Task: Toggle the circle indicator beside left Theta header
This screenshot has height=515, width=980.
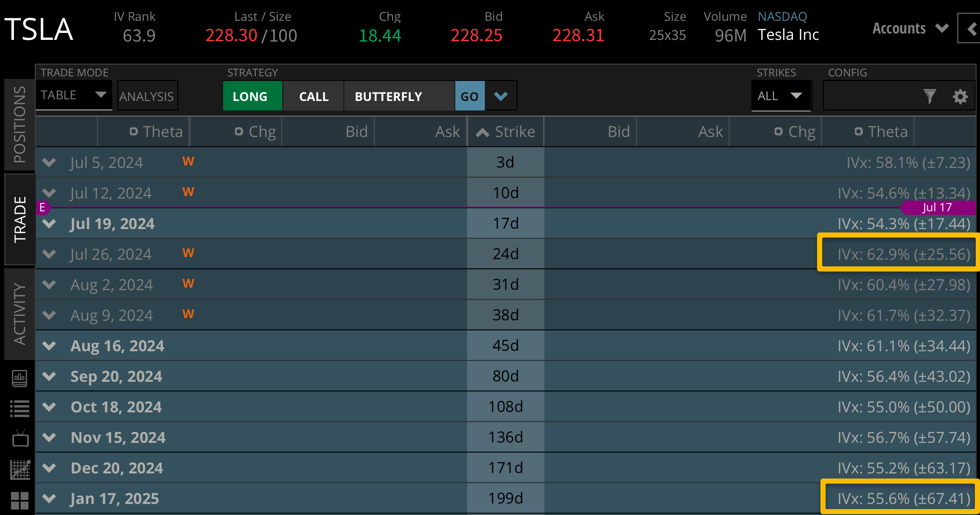Action: click(x=134, y=132)
